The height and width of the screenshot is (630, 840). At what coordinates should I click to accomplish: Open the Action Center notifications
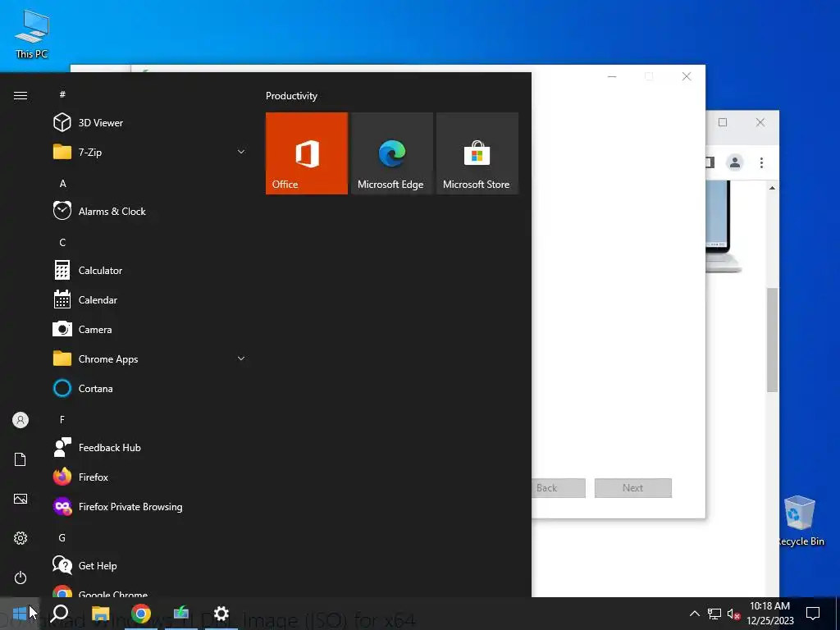[x=813, y=614]
